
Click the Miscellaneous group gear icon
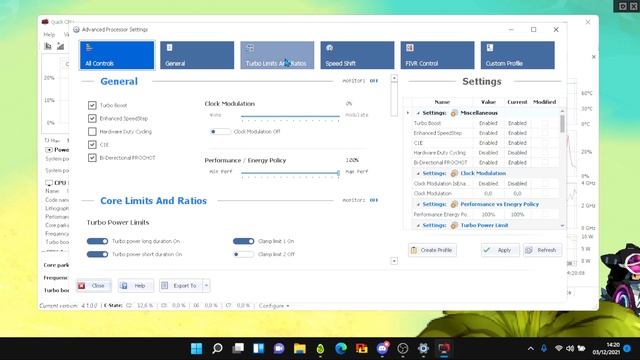(x=454, y=113)
